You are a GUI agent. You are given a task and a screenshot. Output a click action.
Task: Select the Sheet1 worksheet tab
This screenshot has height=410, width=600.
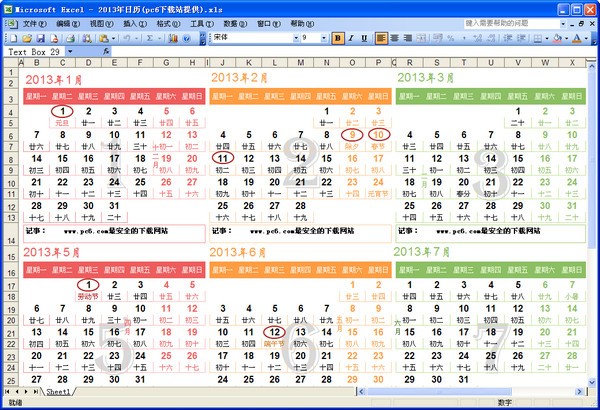pos(59,392)
